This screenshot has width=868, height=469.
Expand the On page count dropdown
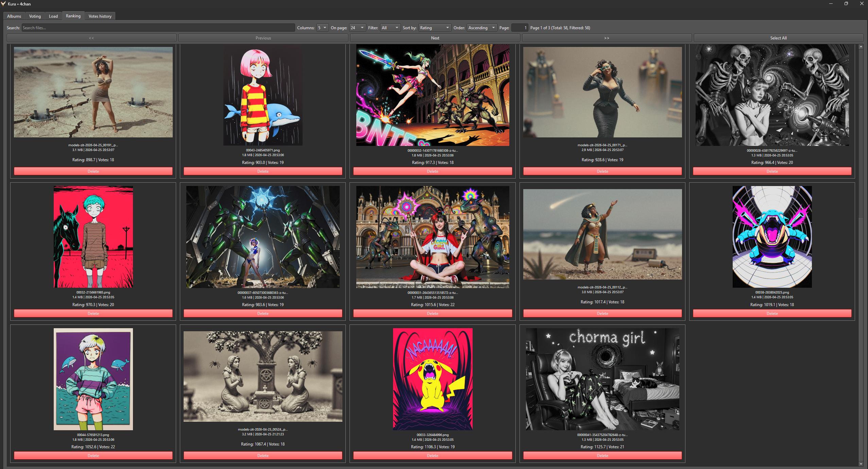pos(357,28)
